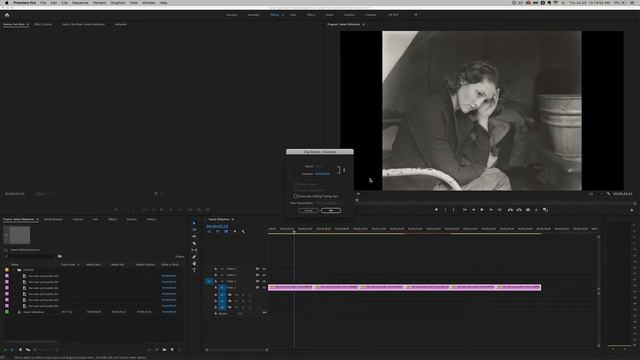Open the timeline sequence panel menu

tap(233, 220)
